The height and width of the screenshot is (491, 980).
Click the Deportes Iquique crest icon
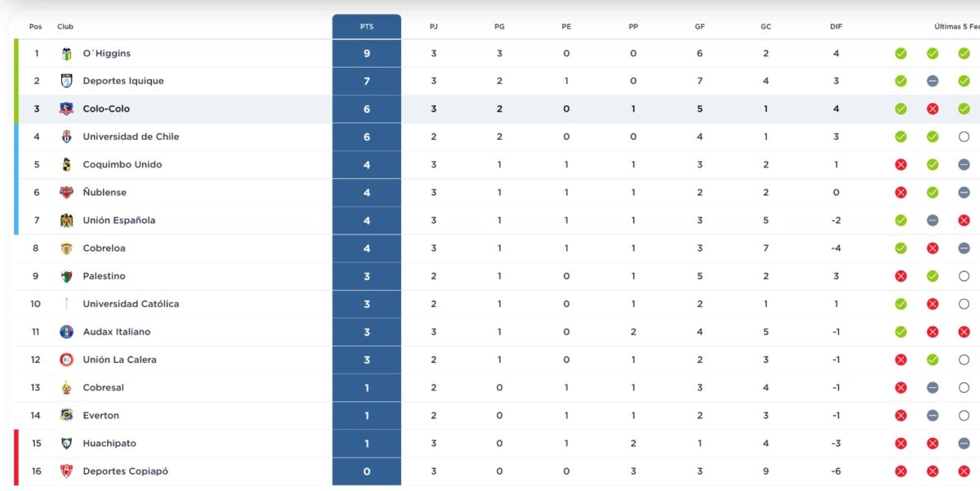(x=67, y=82)
